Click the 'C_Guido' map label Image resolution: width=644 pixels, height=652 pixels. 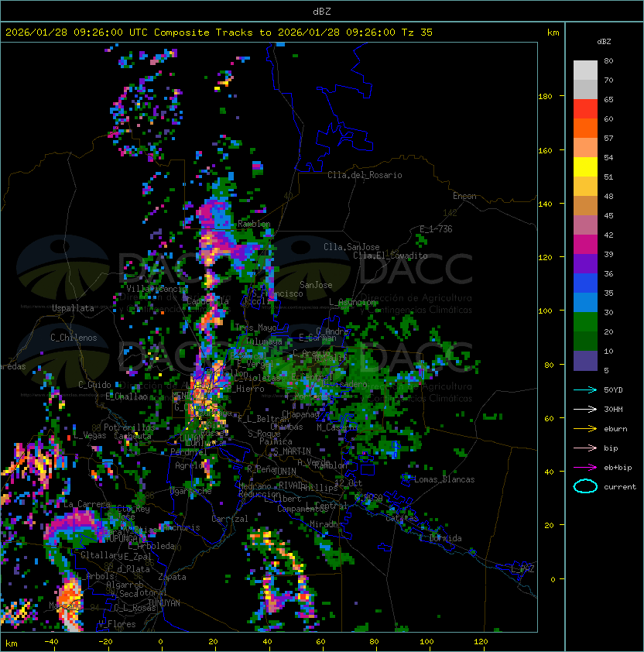coord(94,385)
